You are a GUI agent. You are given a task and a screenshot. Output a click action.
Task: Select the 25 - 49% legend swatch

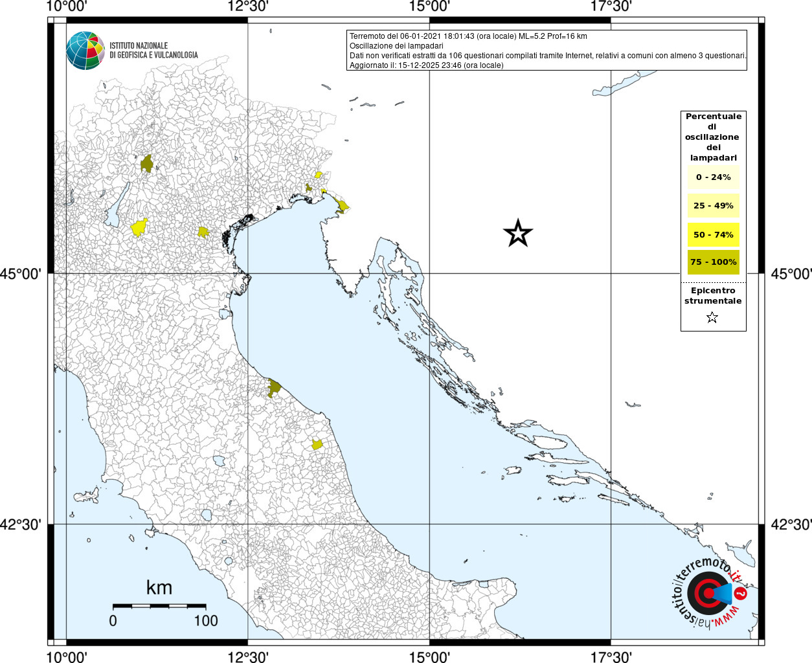point(713,205)
